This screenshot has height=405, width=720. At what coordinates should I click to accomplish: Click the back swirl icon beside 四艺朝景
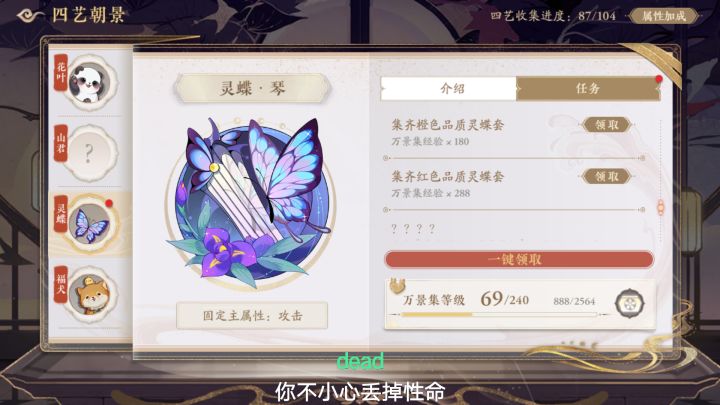pos(30,16)
